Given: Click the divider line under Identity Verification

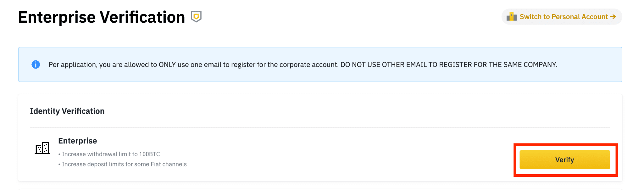Looking at the screenshot, I should 320,128.
